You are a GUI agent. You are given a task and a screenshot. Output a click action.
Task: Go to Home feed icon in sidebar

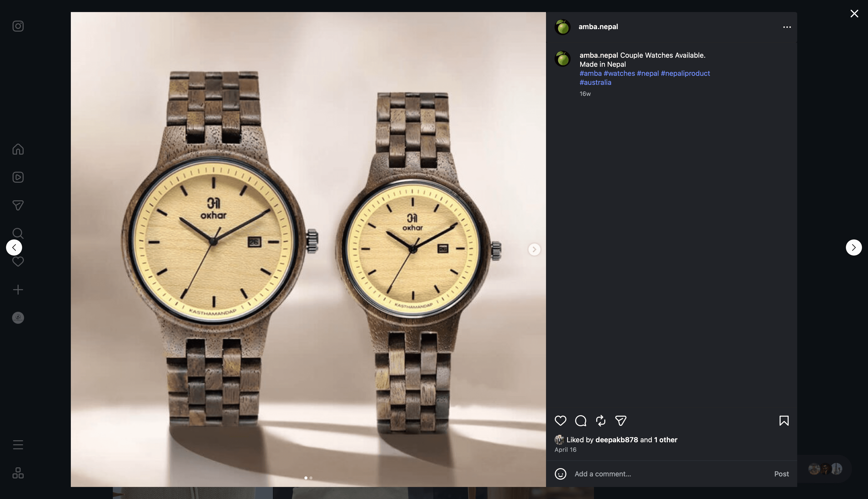(x=18, y=149)
